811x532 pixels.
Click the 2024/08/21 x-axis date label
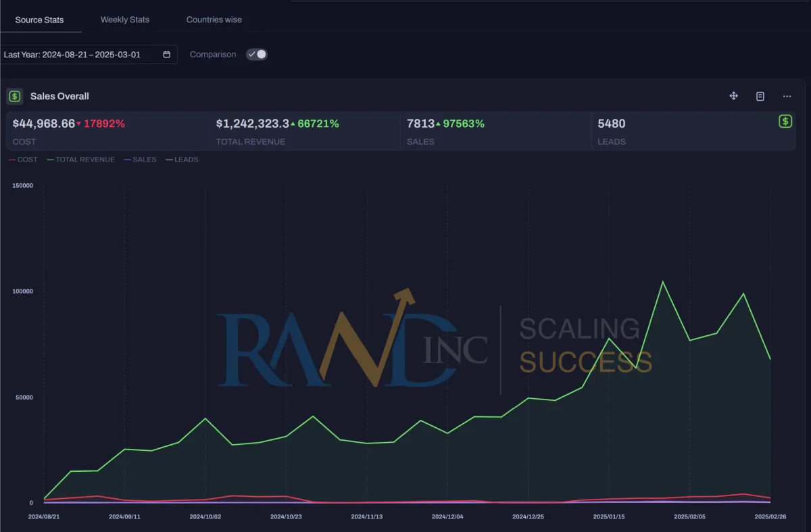pyautogui.click(x=44, y=516)
